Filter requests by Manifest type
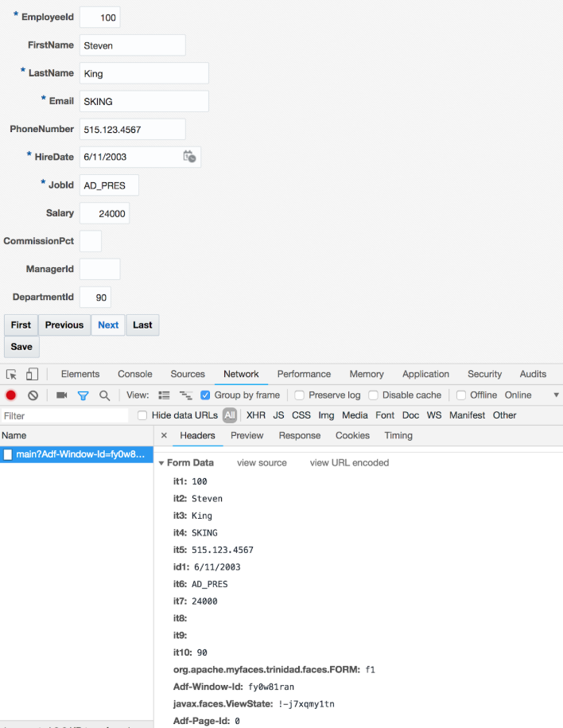This screenshot has width=563, height=728. tap(467, 415)
